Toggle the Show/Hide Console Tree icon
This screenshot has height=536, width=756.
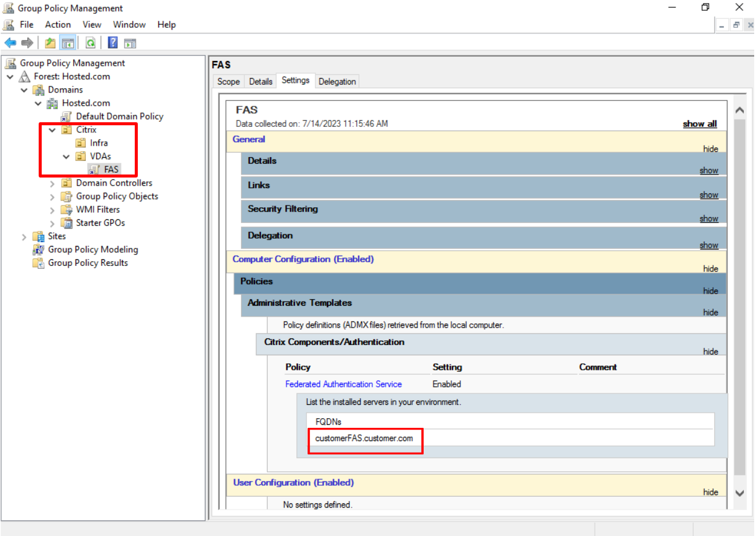pyautogui.click(x=68, y=43)
